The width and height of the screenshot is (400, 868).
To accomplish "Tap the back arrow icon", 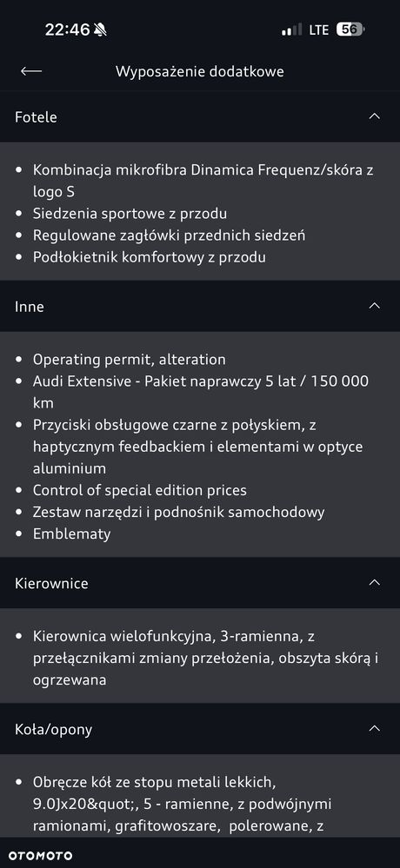I will [31, 71].
